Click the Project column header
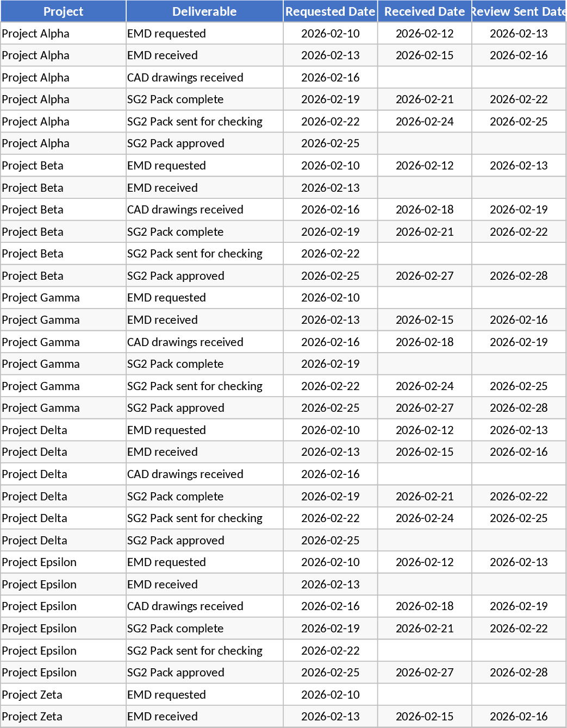Screen dimensions: 567x728 click(63, 11)
